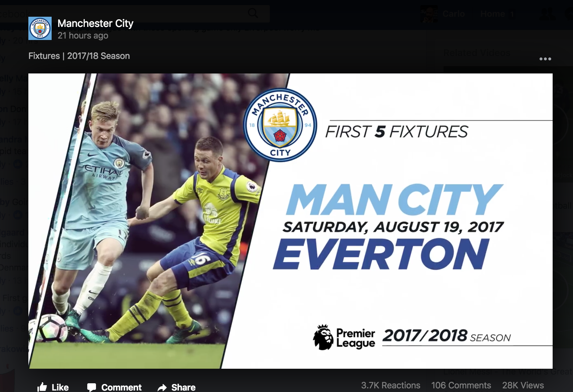
Task: Open the 106 Comments link
Action: 461,385
